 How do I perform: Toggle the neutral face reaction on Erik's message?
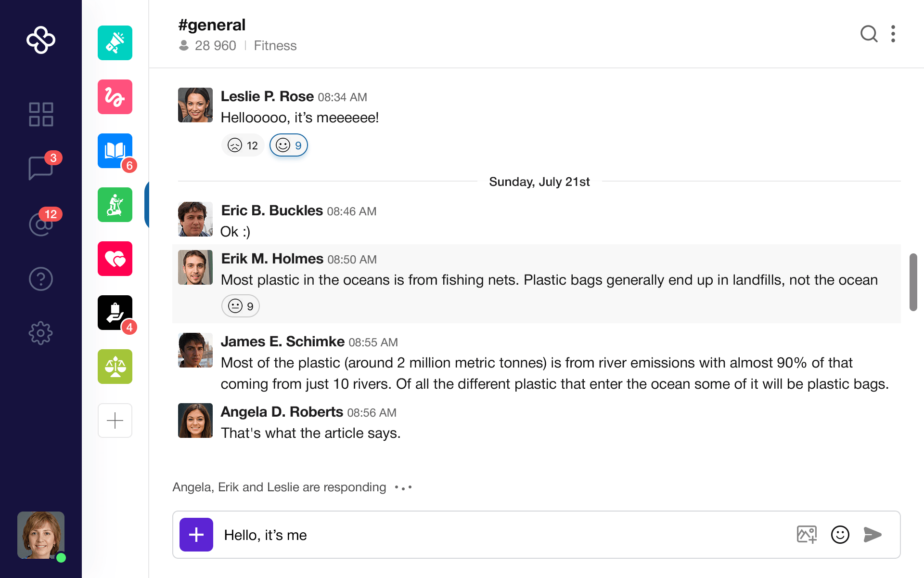pyautogui.click(x=241, y=306)
